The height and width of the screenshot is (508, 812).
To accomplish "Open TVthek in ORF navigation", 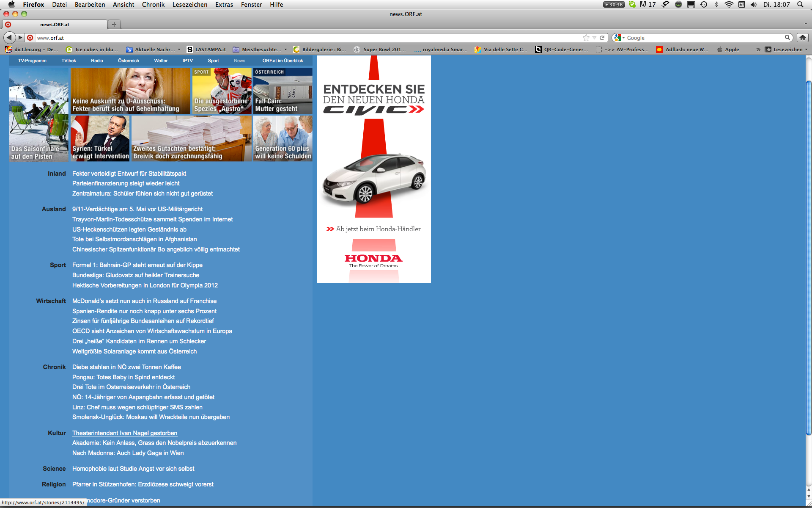I will click(69, 61).
